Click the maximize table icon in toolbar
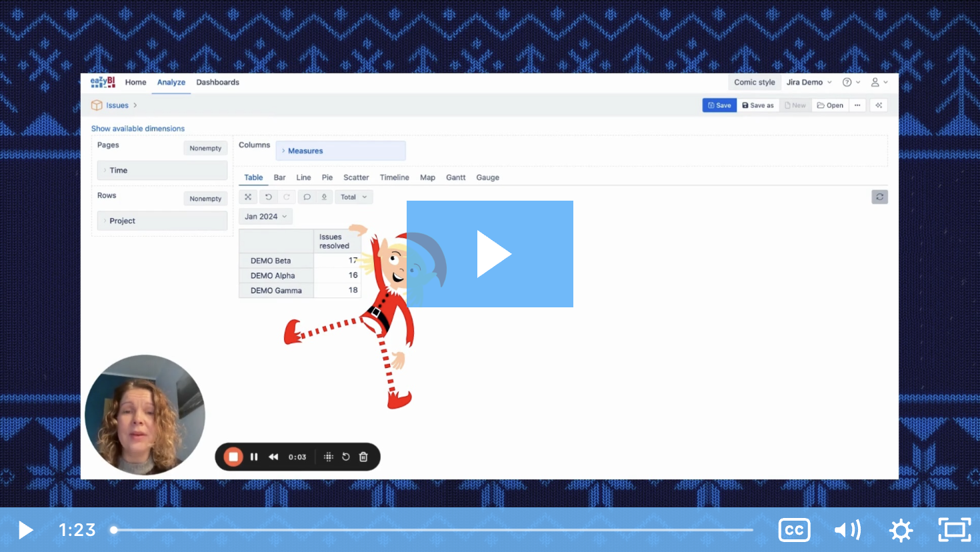Viewport: 980px width, 552px height. point(248,197)
